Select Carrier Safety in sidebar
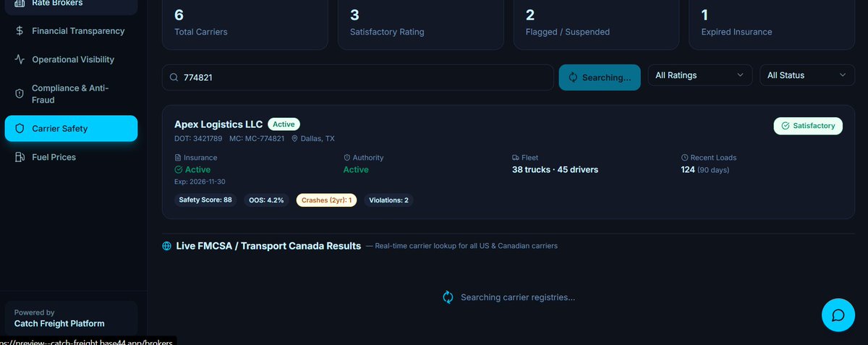Image resolution: width=868 pixels, height=345 pixels. (x=71, y=129)
